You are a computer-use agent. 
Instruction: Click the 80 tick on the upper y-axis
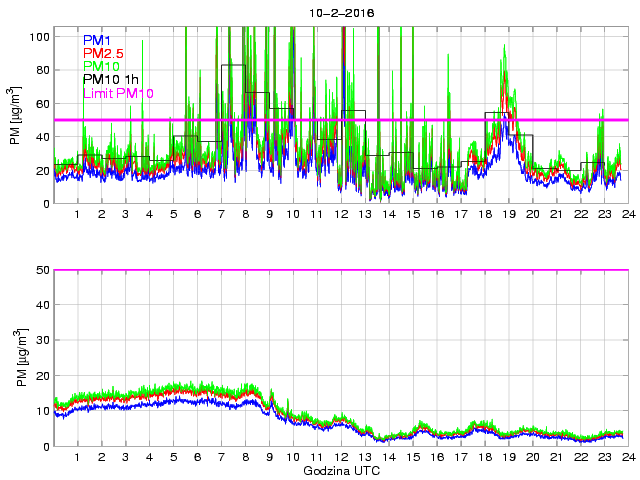[x=42, y=70]
